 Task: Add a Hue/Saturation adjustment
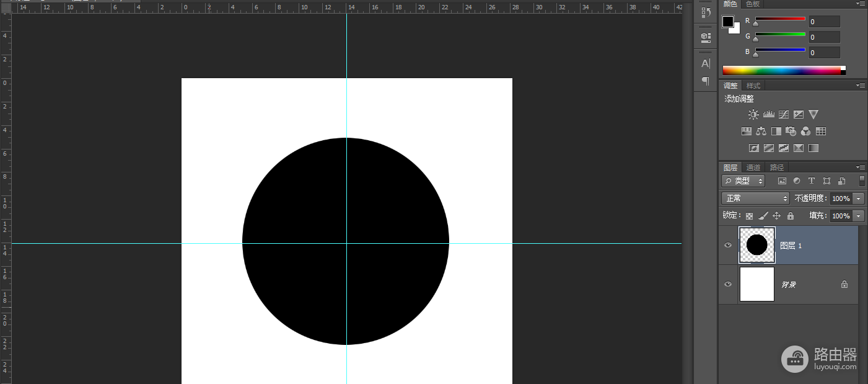point(747,131)
